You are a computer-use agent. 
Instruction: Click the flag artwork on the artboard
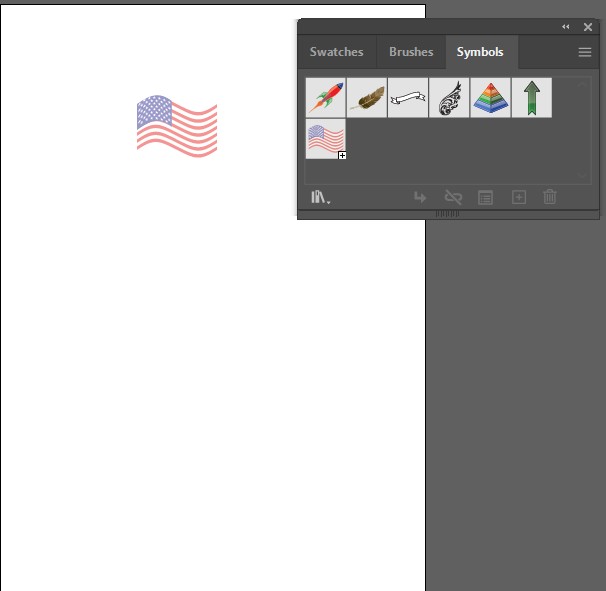click(x=177, y=127)
